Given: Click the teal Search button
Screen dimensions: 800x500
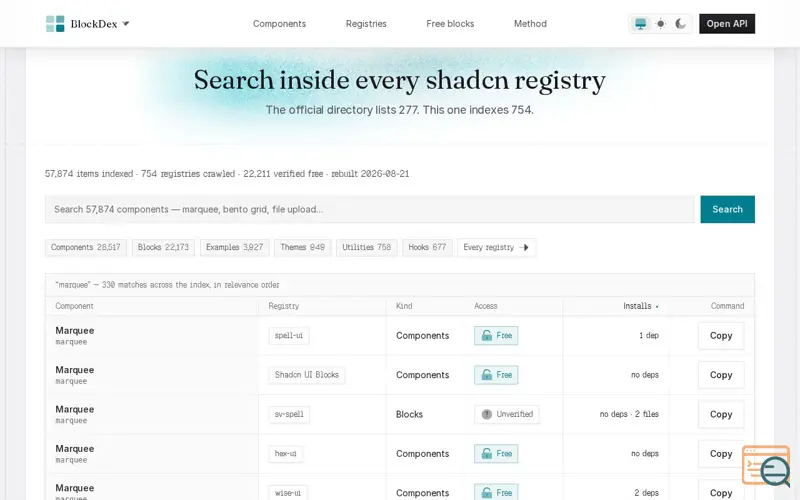Looking at the screenshot, I should coord(727,209).
